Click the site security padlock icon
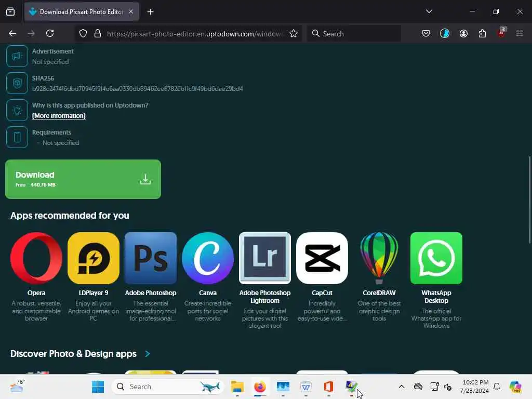This screenshot has height=399, width=532. tap(98, 33)
